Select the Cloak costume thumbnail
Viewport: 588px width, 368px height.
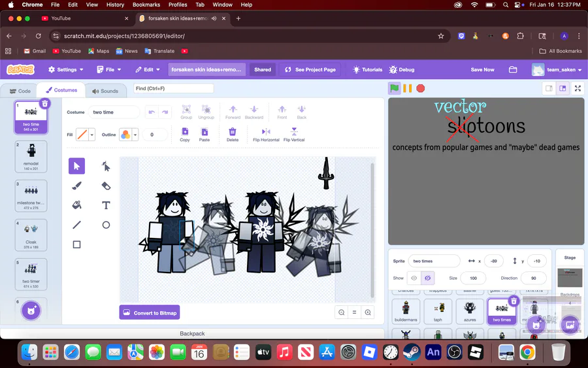[31, 235]
